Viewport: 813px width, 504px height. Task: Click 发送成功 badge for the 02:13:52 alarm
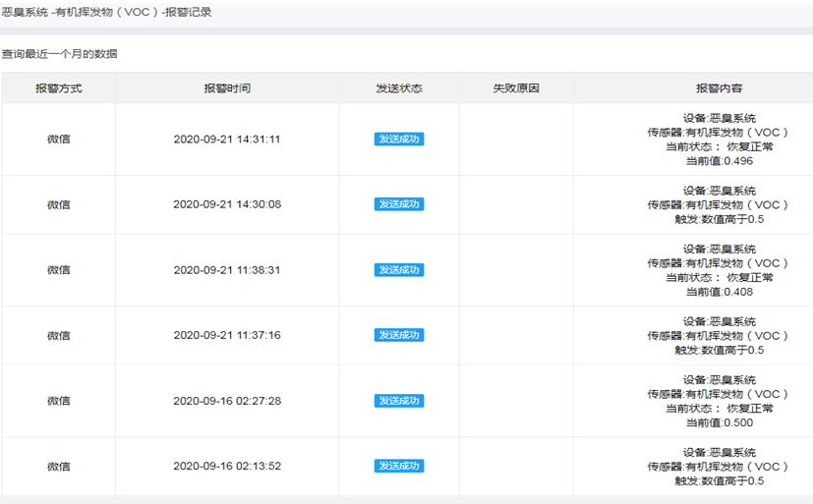point(398,466)
